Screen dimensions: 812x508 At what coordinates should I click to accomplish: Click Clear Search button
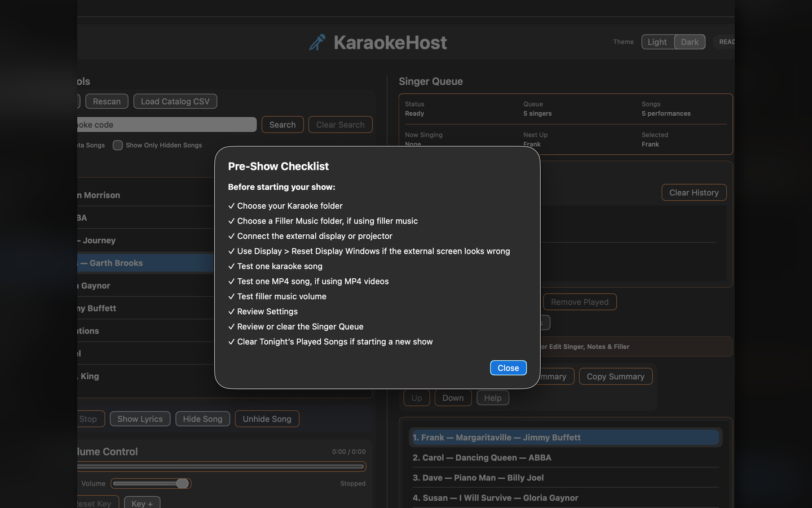pyautogui.click(x=340, y=125)
